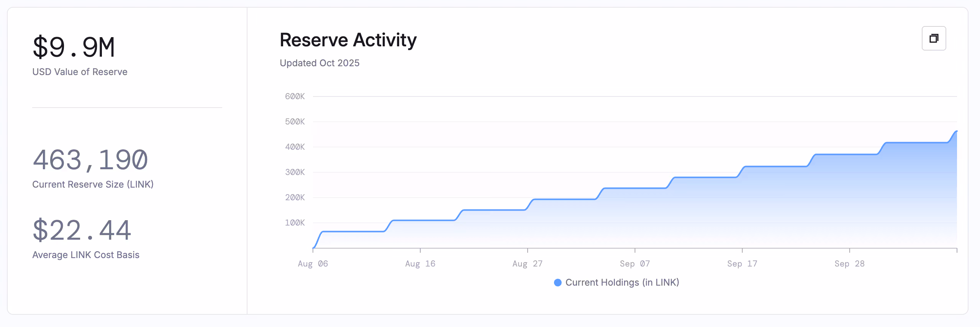
Task: Click the Reserve Activity heading
Action: point(348,40)
